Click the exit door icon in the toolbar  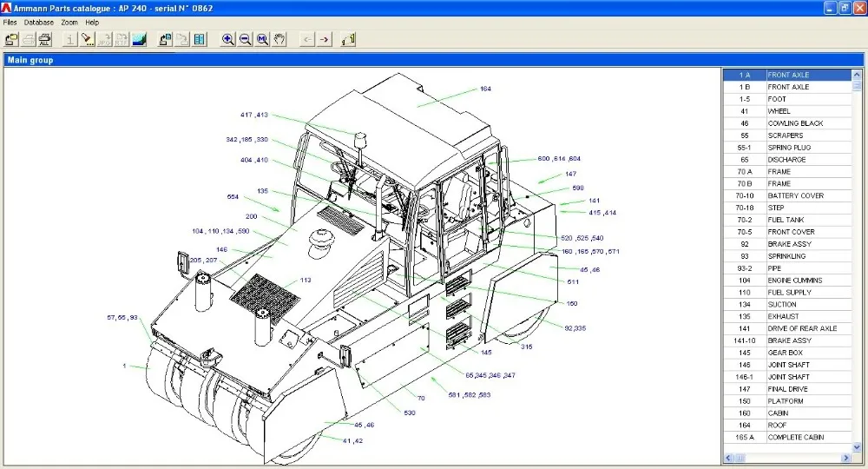[348, 39]
